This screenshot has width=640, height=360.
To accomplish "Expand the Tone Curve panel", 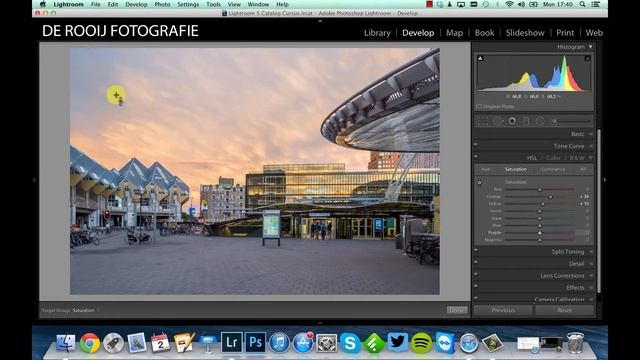I will point(591,146).
